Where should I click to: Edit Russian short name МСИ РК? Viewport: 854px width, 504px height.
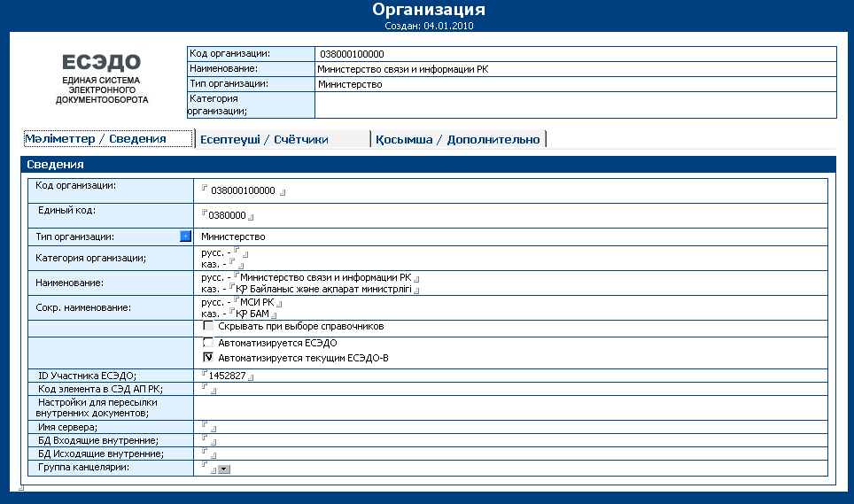258,302
